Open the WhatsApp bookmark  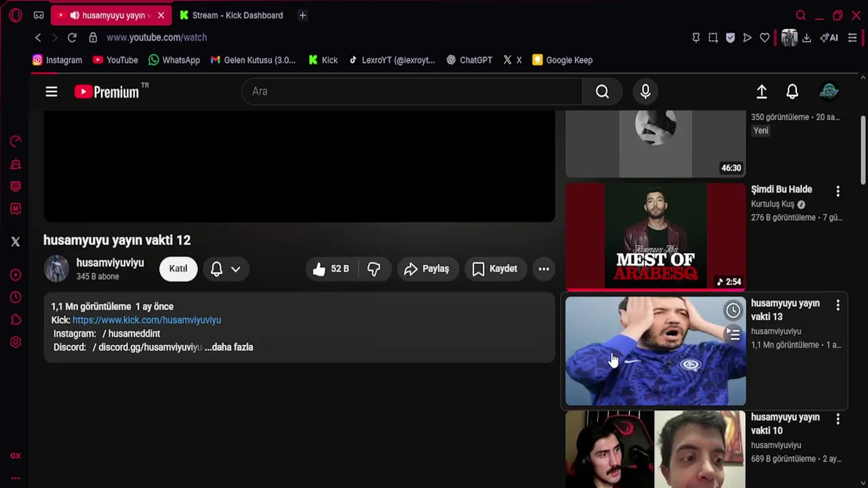click(174, 60)
